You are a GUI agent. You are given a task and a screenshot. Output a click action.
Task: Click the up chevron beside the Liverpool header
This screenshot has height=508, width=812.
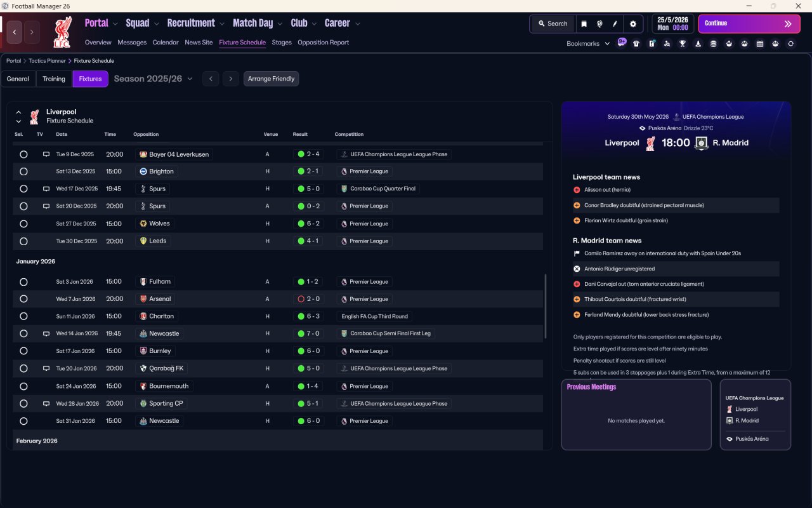tap(18, 112)
